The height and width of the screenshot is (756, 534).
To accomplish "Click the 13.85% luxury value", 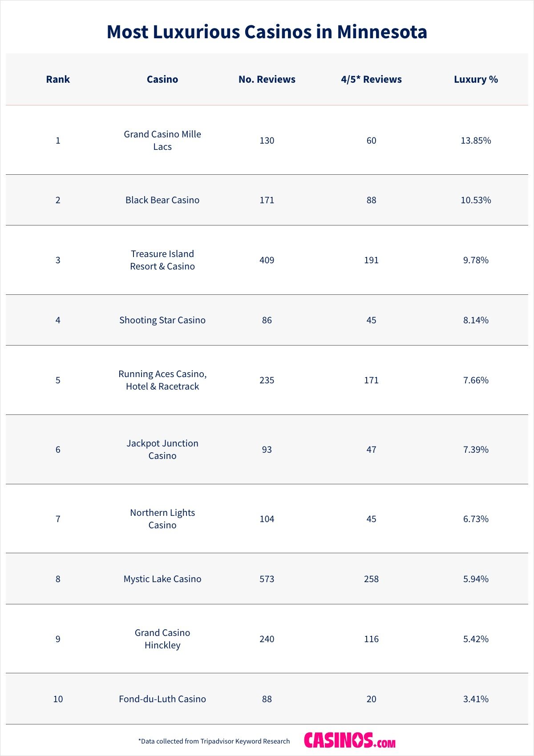I will pyautogui.click(x=476, y=141).
